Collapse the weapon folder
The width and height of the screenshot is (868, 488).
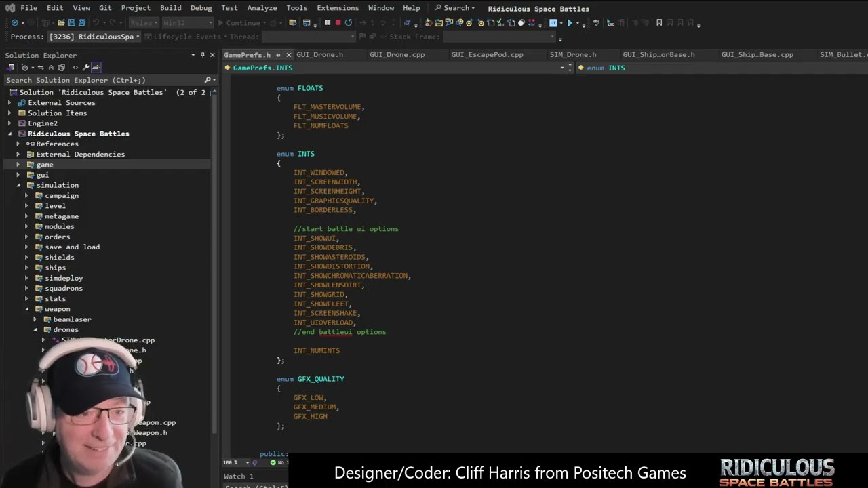pyautogui.click(x=26, y=309)
